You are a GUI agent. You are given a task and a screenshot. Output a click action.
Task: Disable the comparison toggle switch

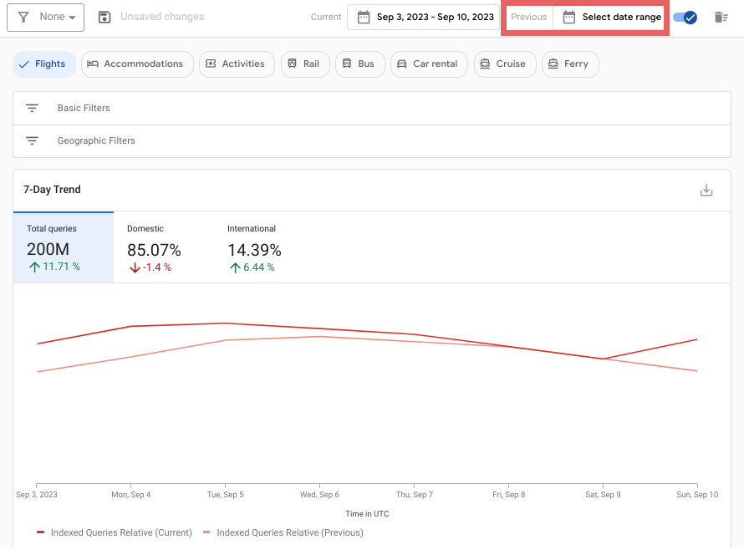click(685, 17)
